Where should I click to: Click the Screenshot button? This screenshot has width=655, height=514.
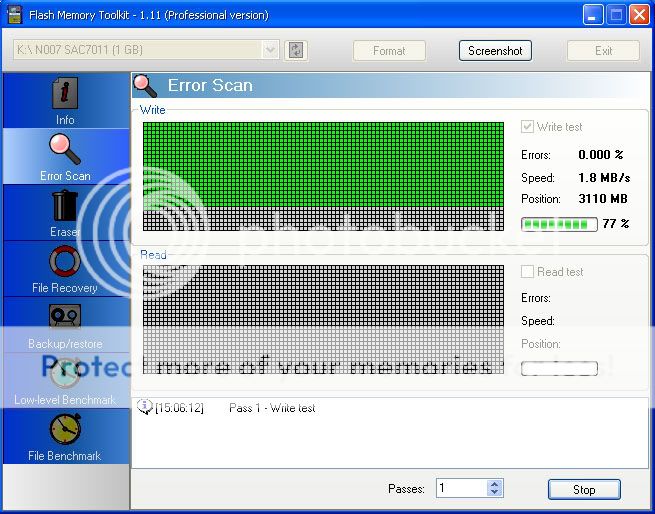pyautogui.click(x=495, y=50)
